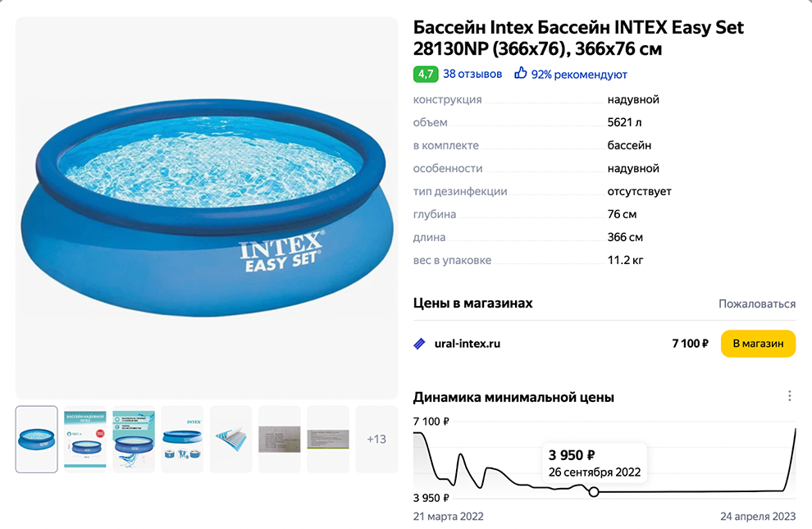Viewport: 812px width, 529px height.
Task: Select the second thumbnail with pool infographic
Action: [85, 439]
